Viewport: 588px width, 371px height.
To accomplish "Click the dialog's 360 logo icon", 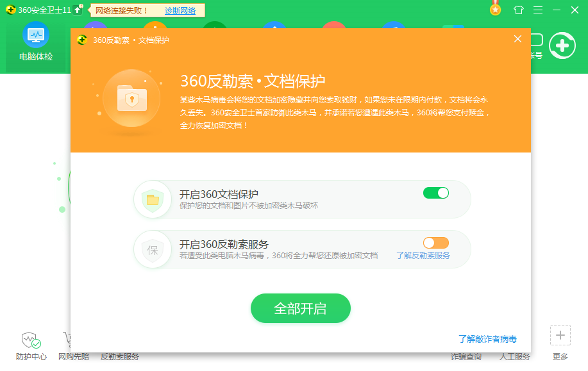I will coord(82,40).
